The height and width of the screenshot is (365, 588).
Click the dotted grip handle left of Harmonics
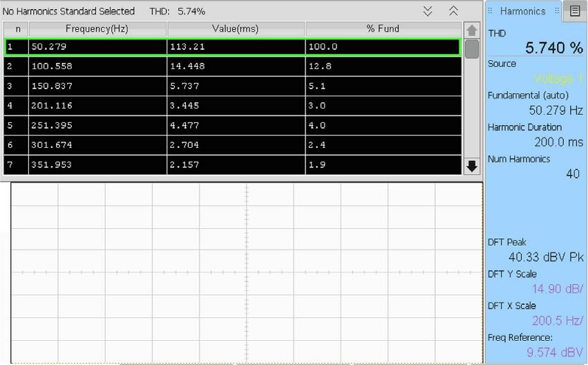click(x=491, y=11)
